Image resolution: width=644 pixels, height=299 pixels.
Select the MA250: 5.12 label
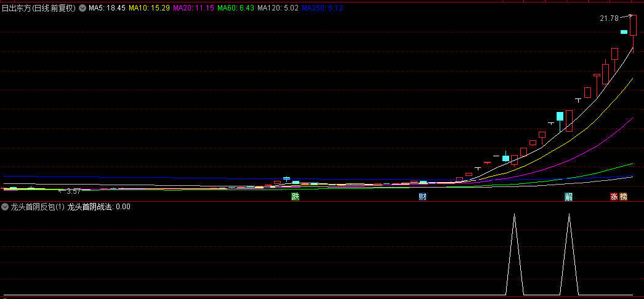click(x=323, y=8)
